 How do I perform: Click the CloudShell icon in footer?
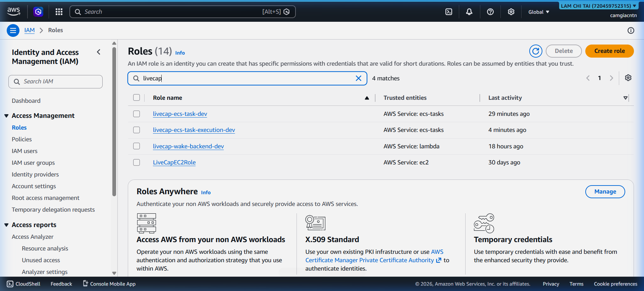coord(10,284)
